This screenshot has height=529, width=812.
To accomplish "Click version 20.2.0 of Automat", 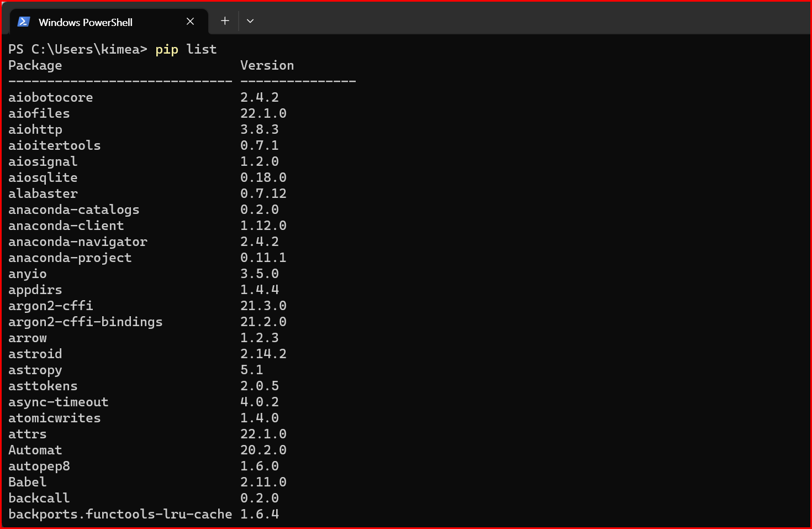I will pyautogui.click(x=263, y=450).
